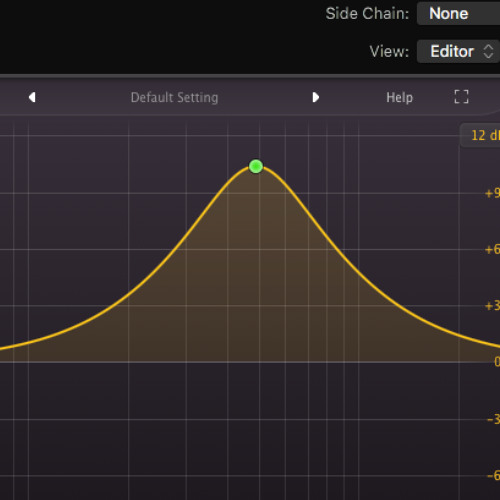Open the 12 dB display range menu
The width and height of the screenshot is (500, 500).
(480, 135)
